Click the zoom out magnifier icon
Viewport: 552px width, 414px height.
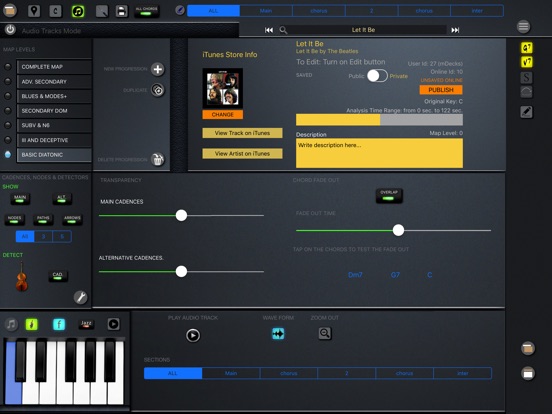(x=325, y=333)
